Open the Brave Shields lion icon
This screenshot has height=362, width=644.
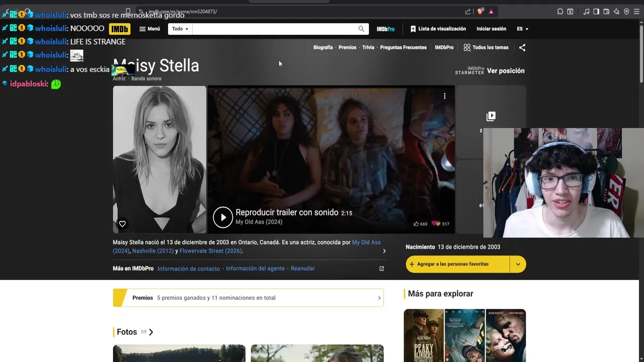480,12
